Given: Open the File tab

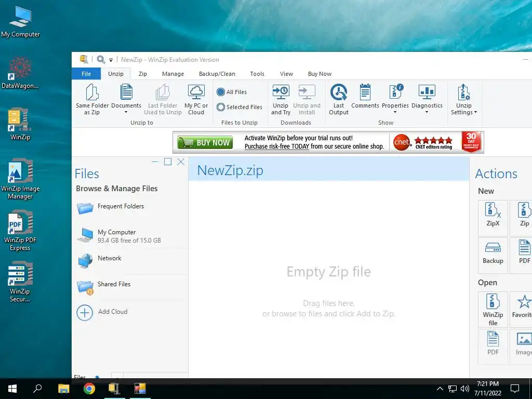Looking at the screenshot, I should 86,74.
